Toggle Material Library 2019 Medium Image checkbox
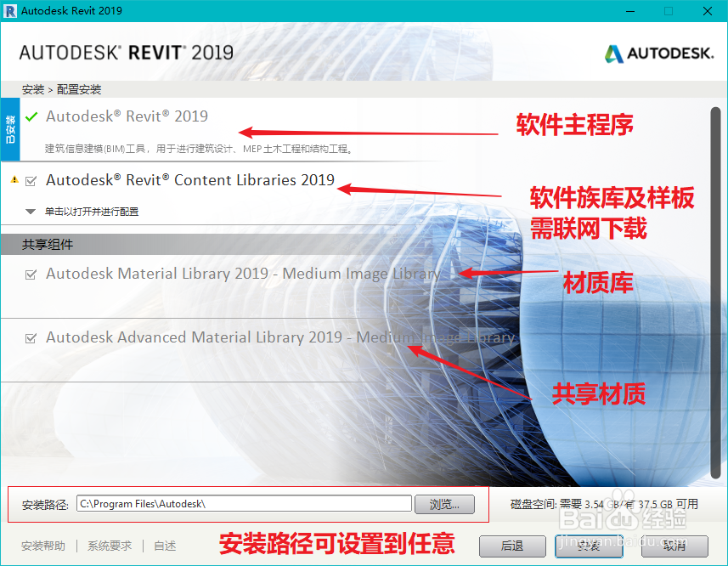Image resolution: width=728 pixels, height=566 pixels. tap(31, 275)
